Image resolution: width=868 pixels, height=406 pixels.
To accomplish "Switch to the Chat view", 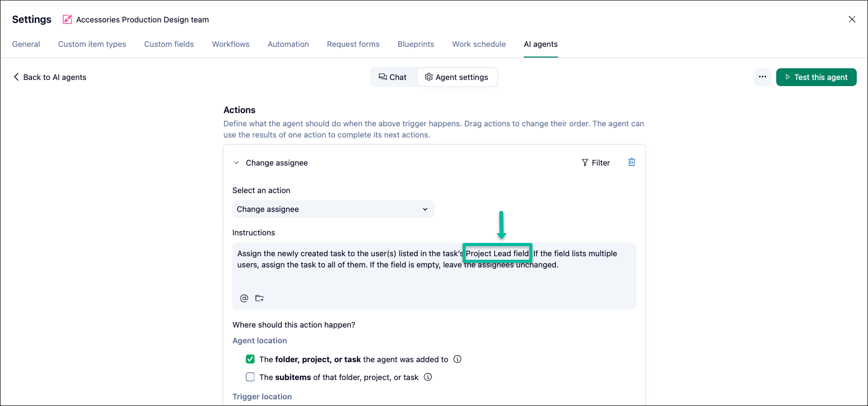I will coord(393,77).
